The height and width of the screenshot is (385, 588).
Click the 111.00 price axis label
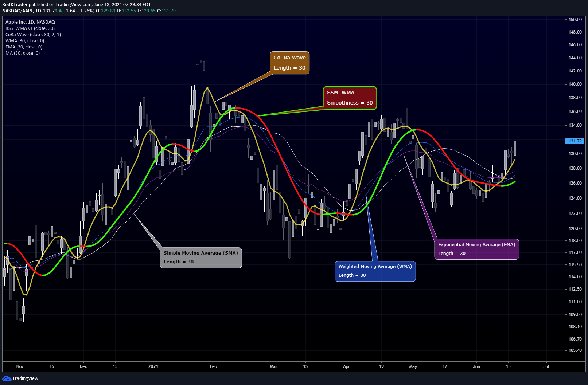coord(575,302)
